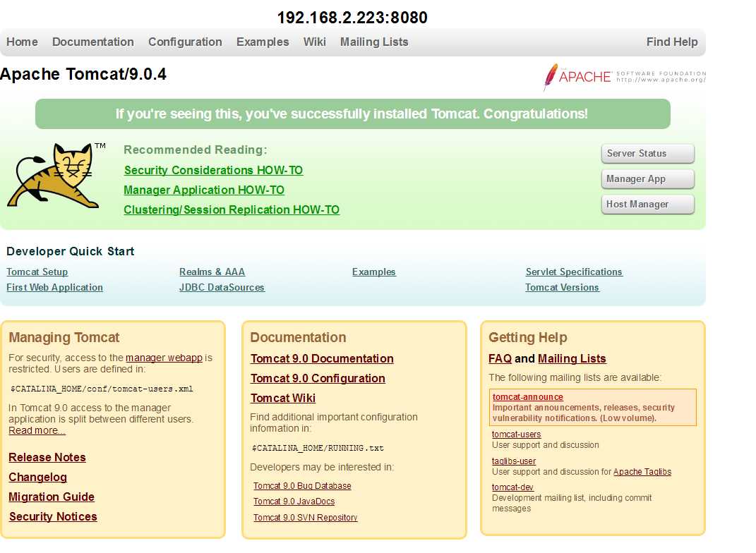The image size is (756, 553).
Task: Open the Tomcat Versions link
Action: coord(562,287)
